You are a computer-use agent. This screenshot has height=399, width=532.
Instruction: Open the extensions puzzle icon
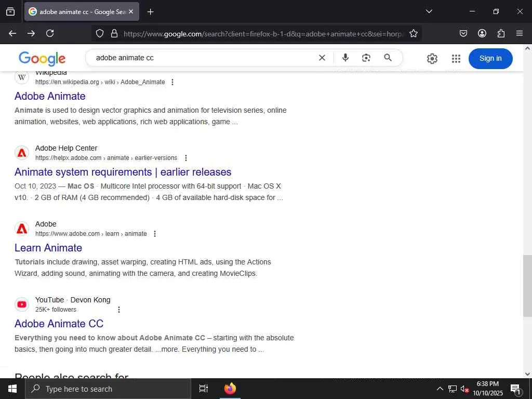point(501,33)
